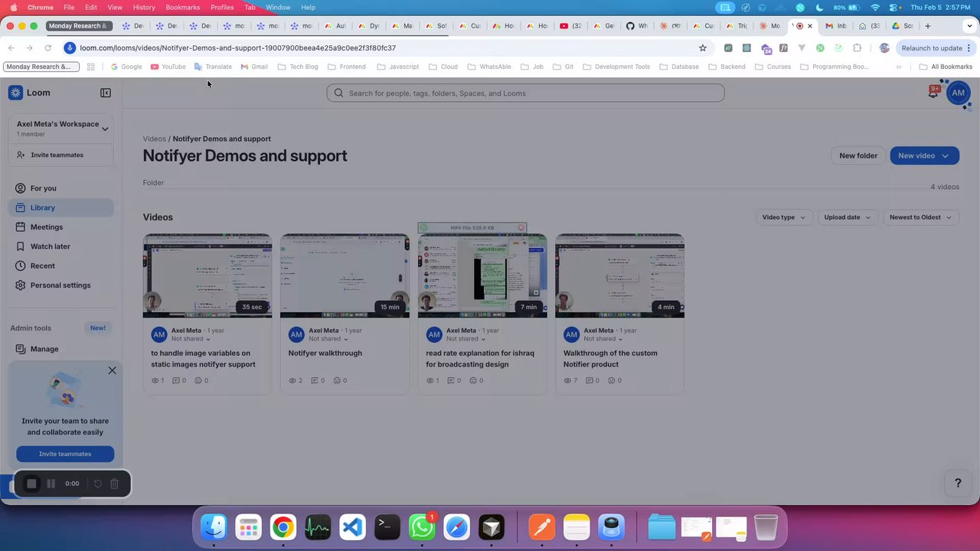Restart the recording in recorder bar
Screen dimensions: 980x551
pos(97,484)
